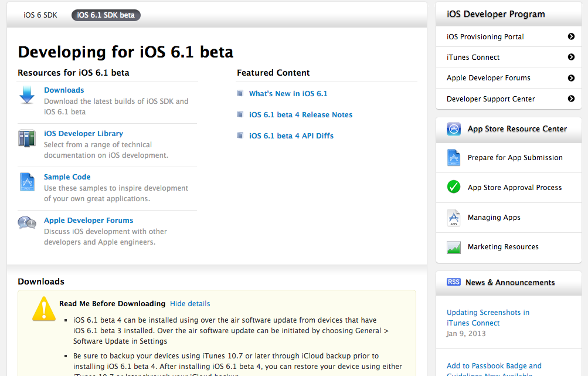Click the Managing Apps document icon
Viewport: 588px width, 376px height.
pos(454,218)
